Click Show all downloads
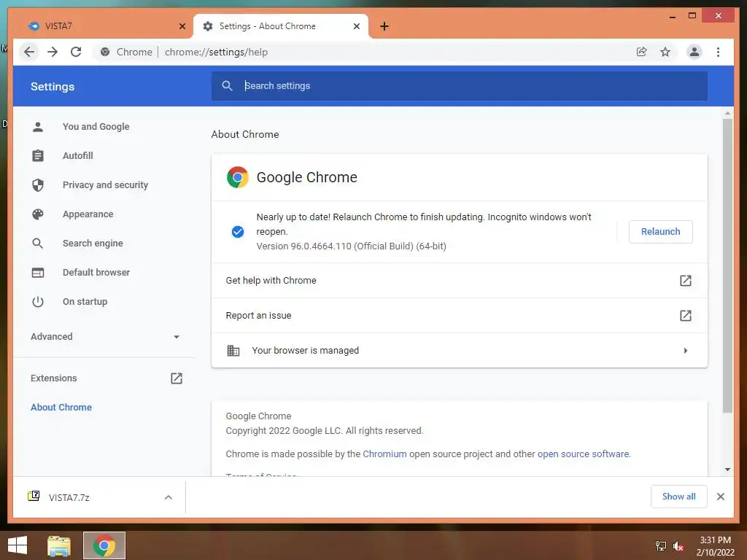Viewport: 747px width, 560px height. (678, 497)
